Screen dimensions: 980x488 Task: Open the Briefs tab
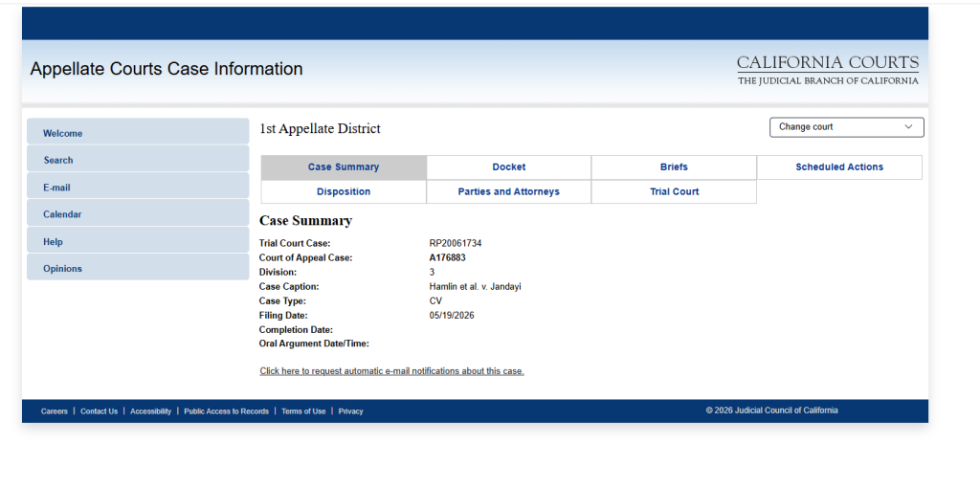674,167
